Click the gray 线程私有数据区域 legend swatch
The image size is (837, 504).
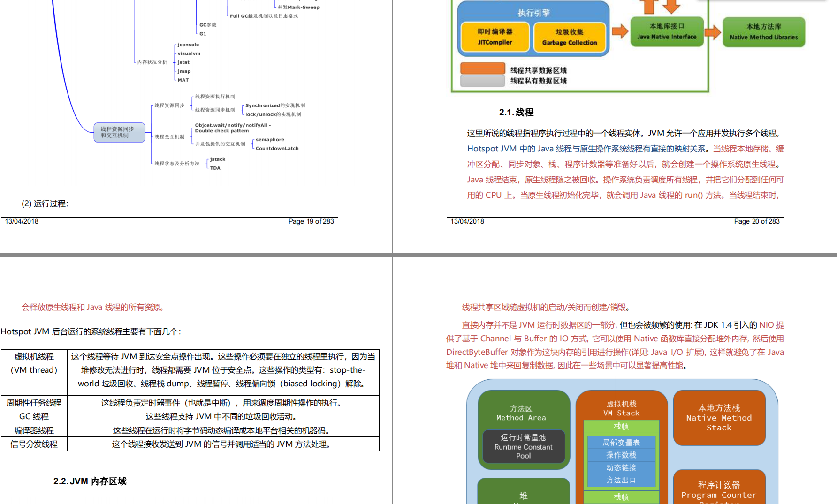483,81
